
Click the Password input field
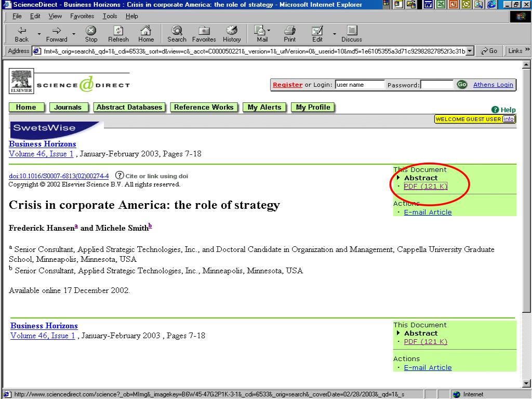click(436, 85)
